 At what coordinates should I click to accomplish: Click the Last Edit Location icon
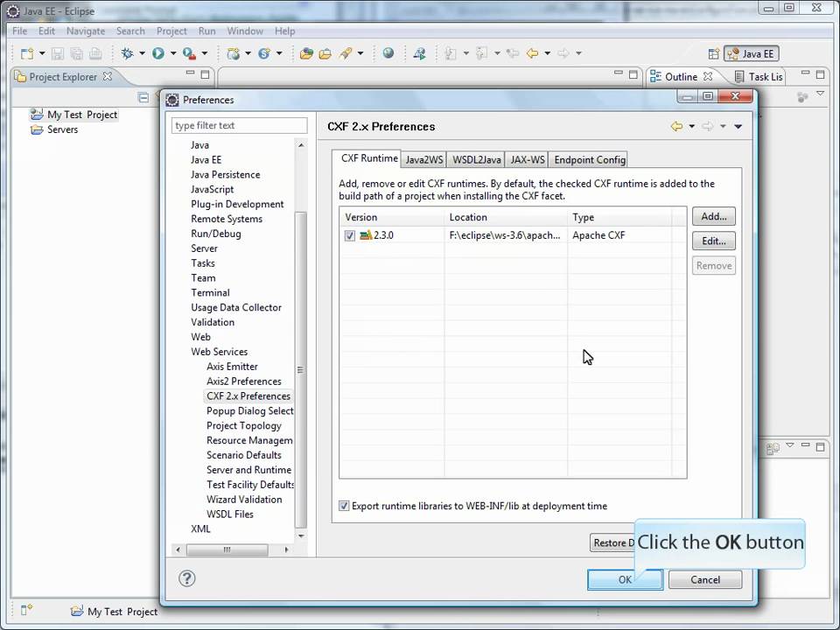(x=513, y=53)
